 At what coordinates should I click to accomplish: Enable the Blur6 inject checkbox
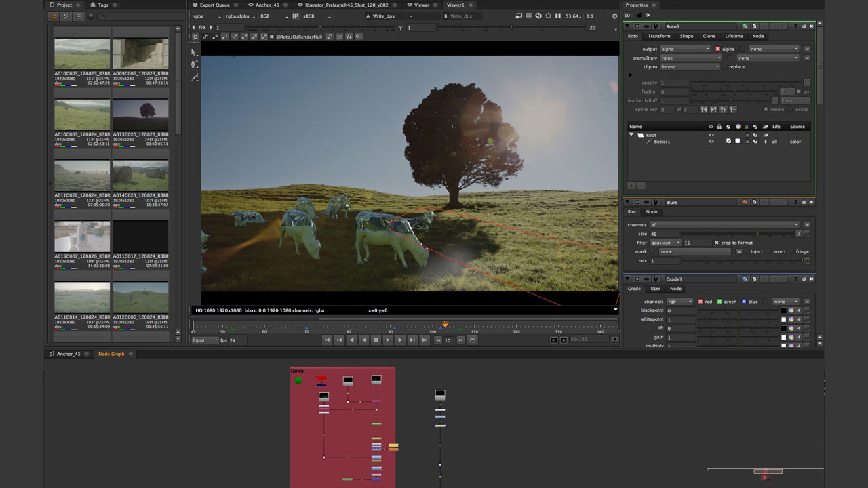tap(747, 251)
